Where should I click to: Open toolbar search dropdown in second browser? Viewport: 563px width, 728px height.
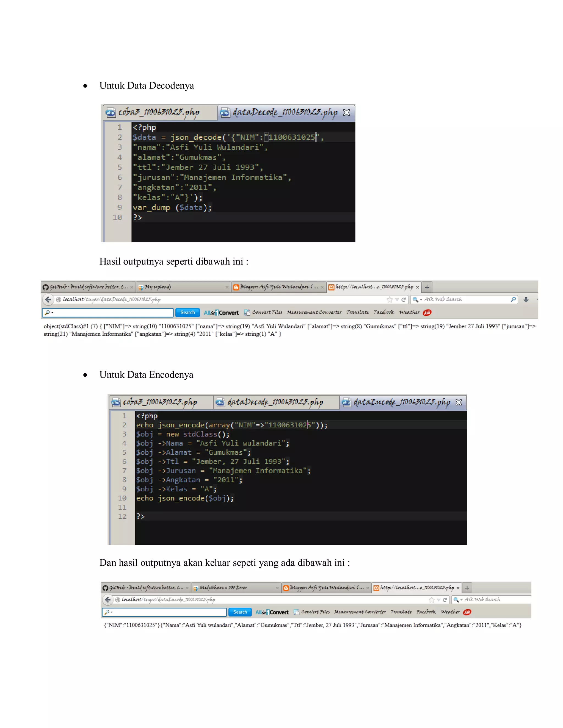coord(112,612)
